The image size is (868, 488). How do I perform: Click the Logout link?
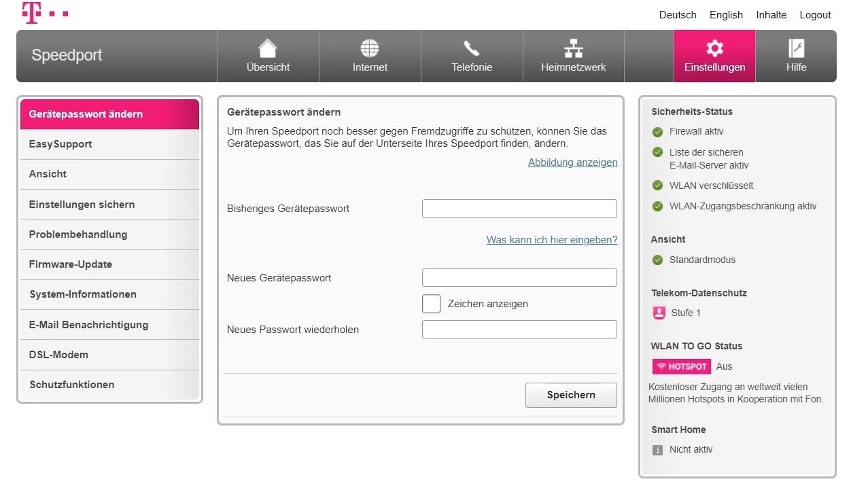(x=815, y=15)
